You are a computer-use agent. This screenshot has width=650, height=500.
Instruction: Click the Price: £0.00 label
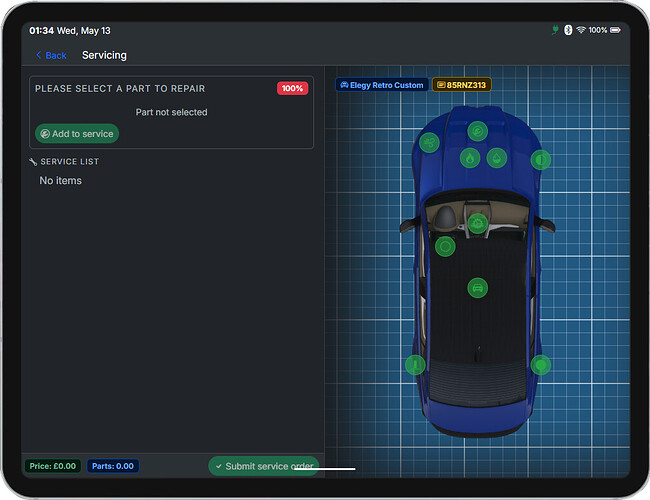click(53, 466)
